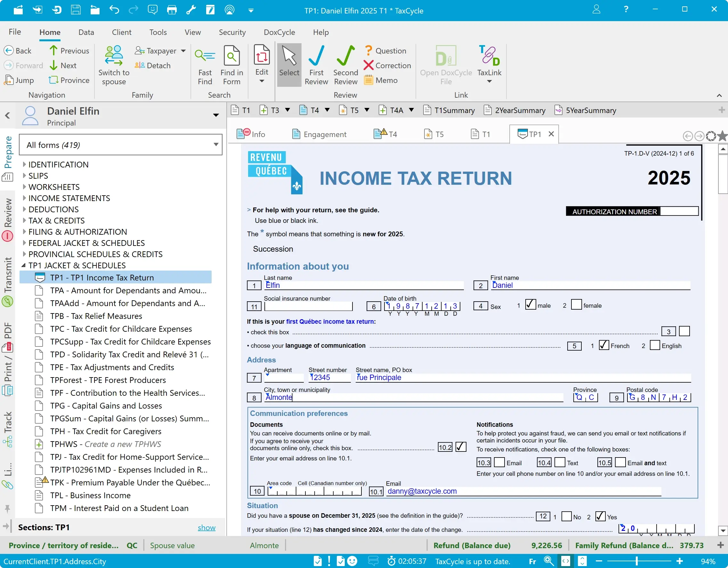Check the female sex checkbox
The image size is (728, 568).
[576, 305]
